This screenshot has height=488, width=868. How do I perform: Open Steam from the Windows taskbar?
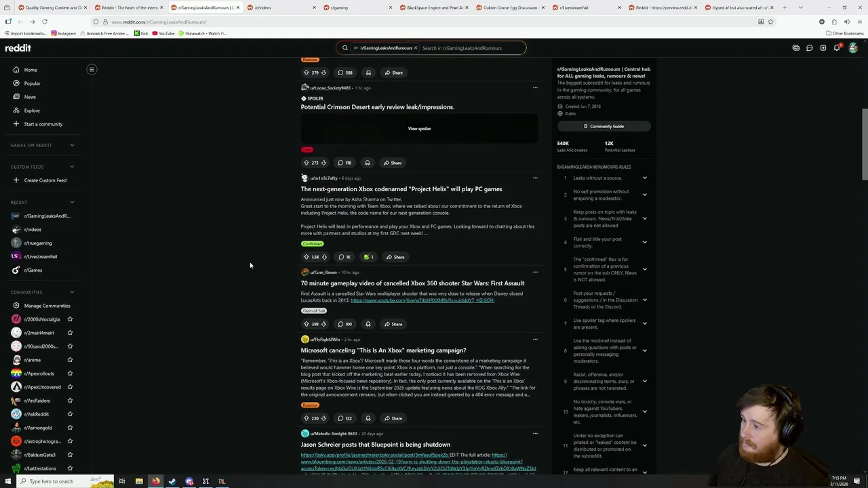click(x=172, y=481)
